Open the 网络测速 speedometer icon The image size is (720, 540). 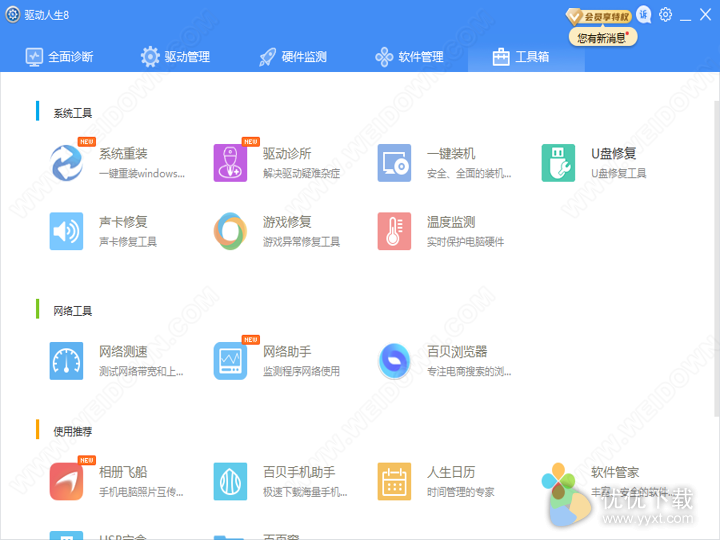[67, 361]
